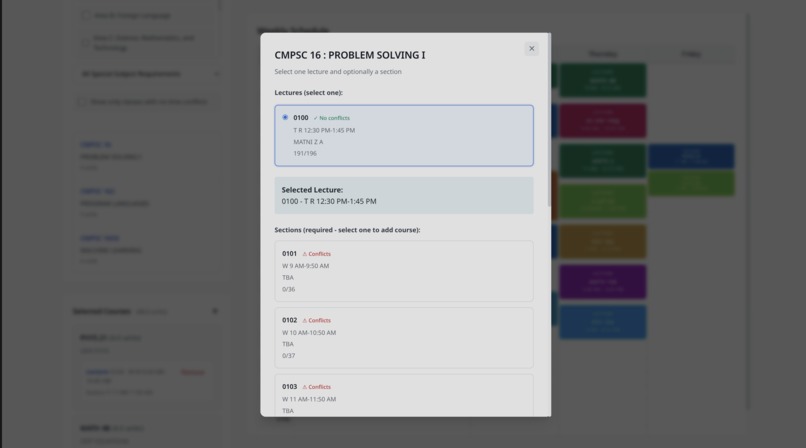This screenshot has width=806, height=448.
Task: Choose section 0102 Wednesday 10 AM
Action: (404, 338)
